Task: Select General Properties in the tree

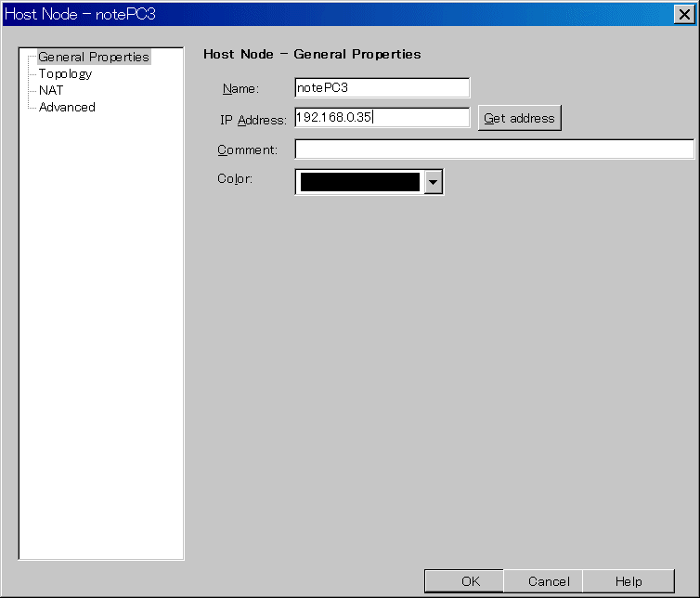Action: [x=93, y=57]
